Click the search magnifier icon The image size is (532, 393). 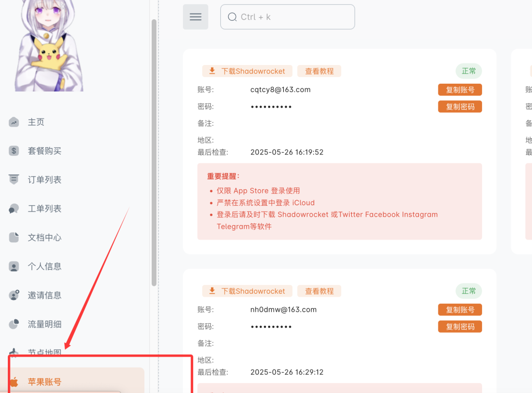click(x=232, y=17)
